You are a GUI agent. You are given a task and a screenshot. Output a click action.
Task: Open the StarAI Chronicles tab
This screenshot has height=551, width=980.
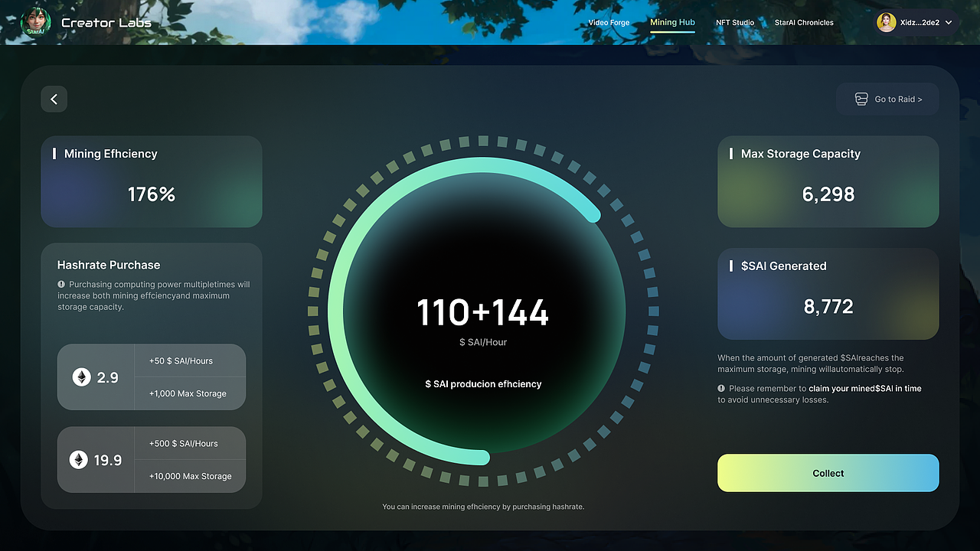click(x=804, y=22)
